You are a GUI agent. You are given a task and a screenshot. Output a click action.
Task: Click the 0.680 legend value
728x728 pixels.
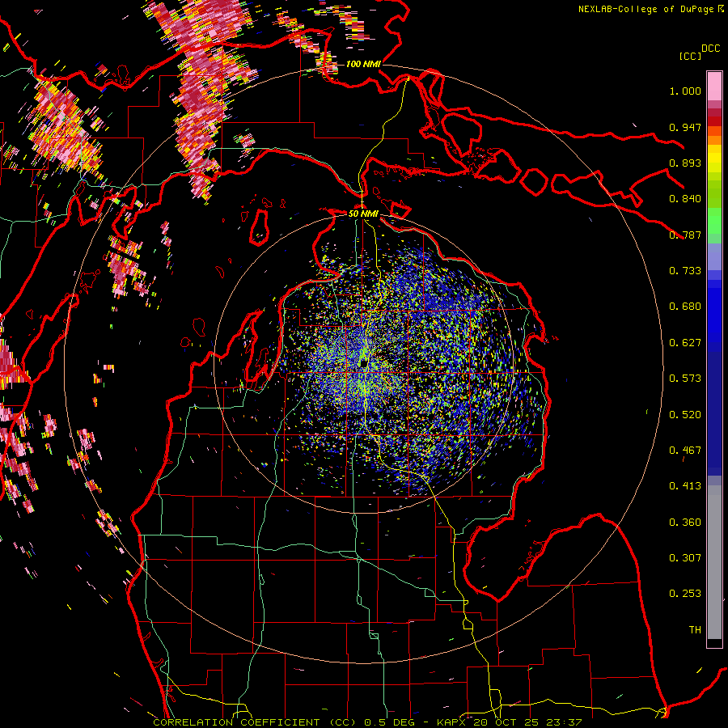click(x=685, y=307)
